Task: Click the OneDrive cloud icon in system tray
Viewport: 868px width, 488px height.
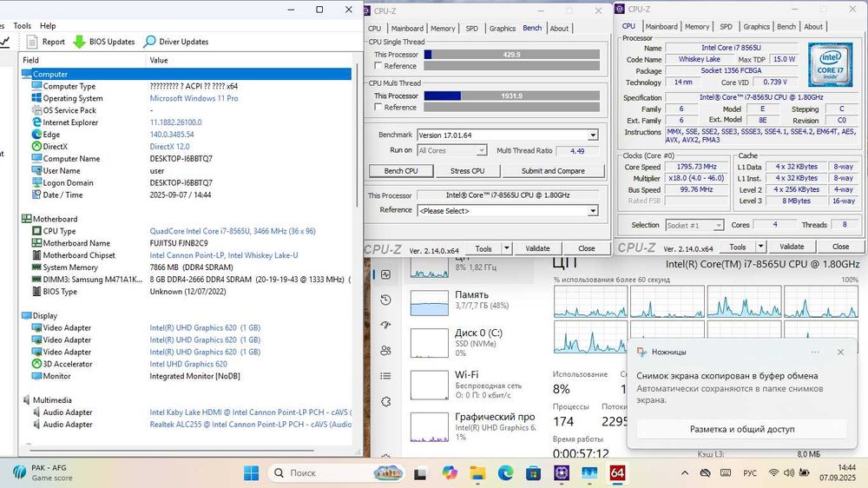Action: [x=705, y=473]
